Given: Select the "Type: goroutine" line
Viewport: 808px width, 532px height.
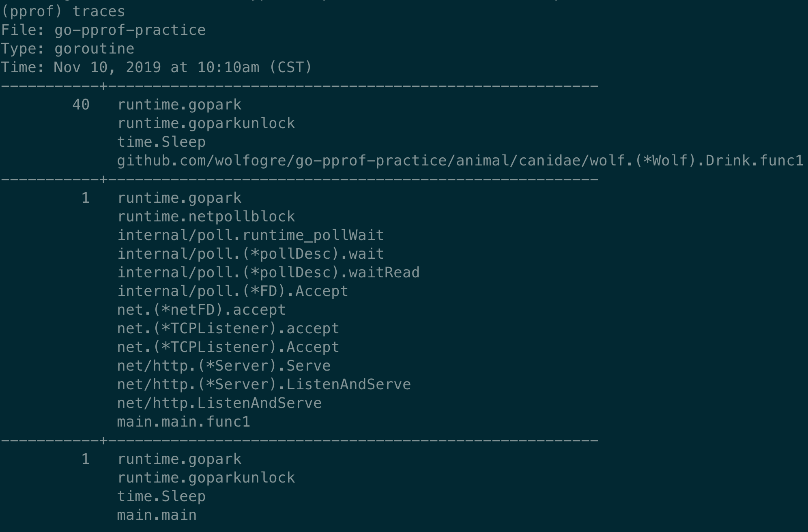Looking at the screenshot, I should (67, 49).
